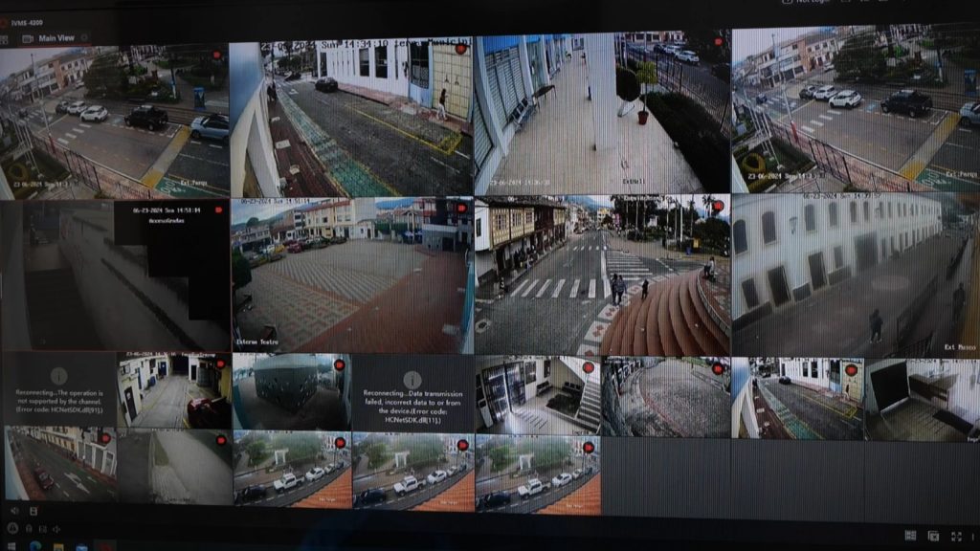Toggle recording indicator on Externa Teatro plaza camera

click(x=460, y=207)
